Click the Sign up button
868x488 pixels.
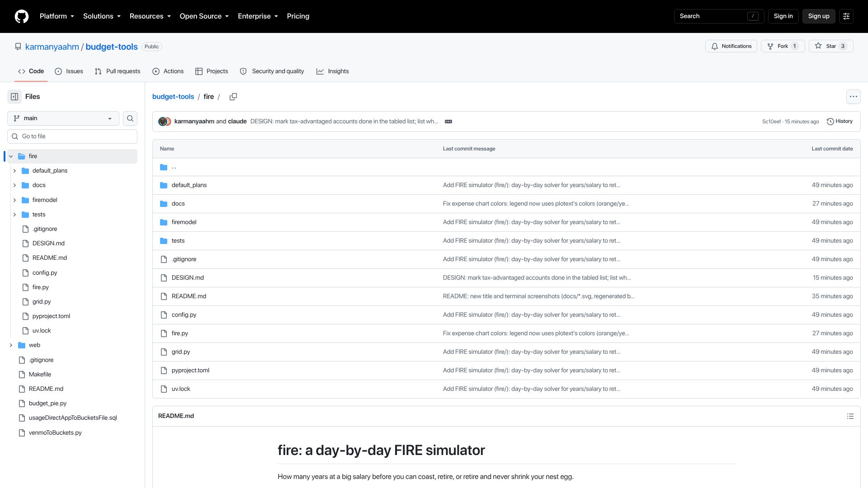(x=819, y=16)
